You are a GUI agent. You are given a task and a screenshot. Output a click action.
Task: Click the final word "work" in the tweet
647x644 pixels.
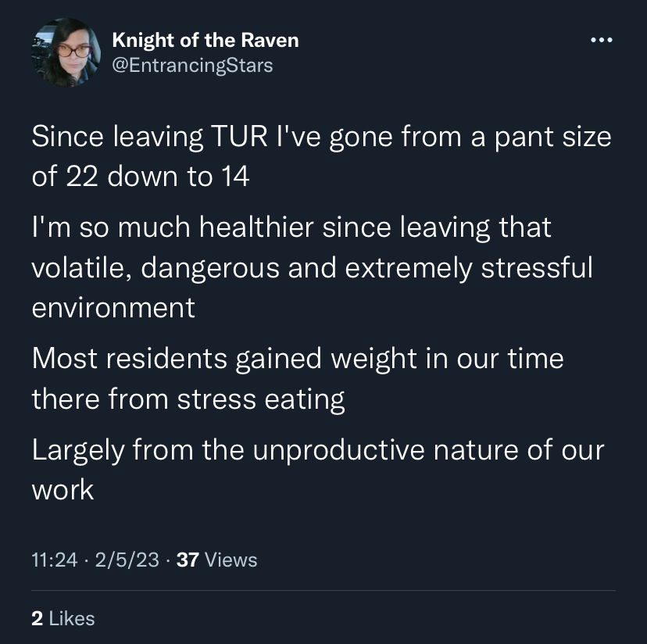click(x=63, y=490)
